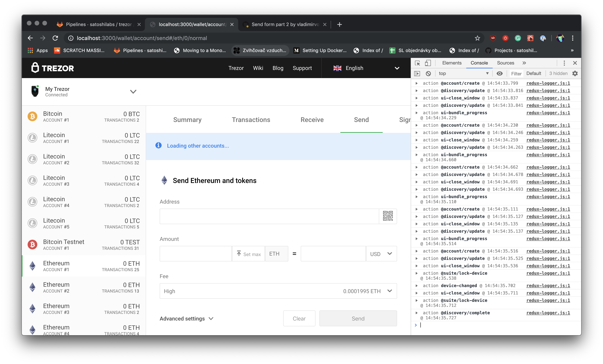603x364 pixels.
Task: Select the Bitcoin Account #1 coin icon
Action: (x=33, y=116)
